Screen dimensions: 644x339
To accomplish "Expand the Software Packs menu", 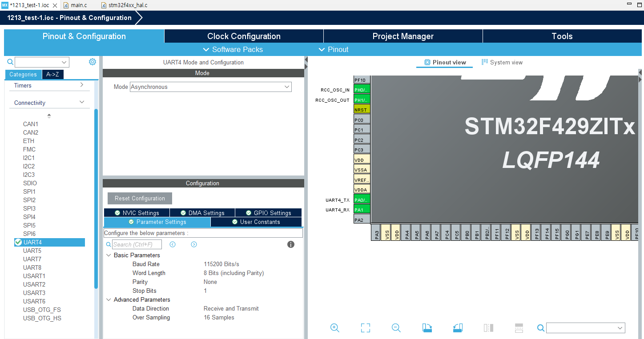I will point(233,49).
